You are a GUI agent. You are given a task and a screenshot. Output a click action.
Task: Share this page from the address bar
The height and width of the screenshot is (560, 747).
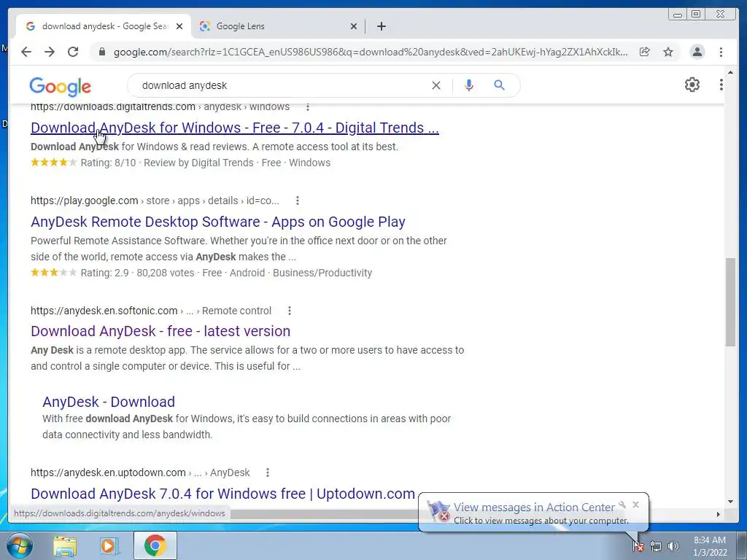coord(645,52)
